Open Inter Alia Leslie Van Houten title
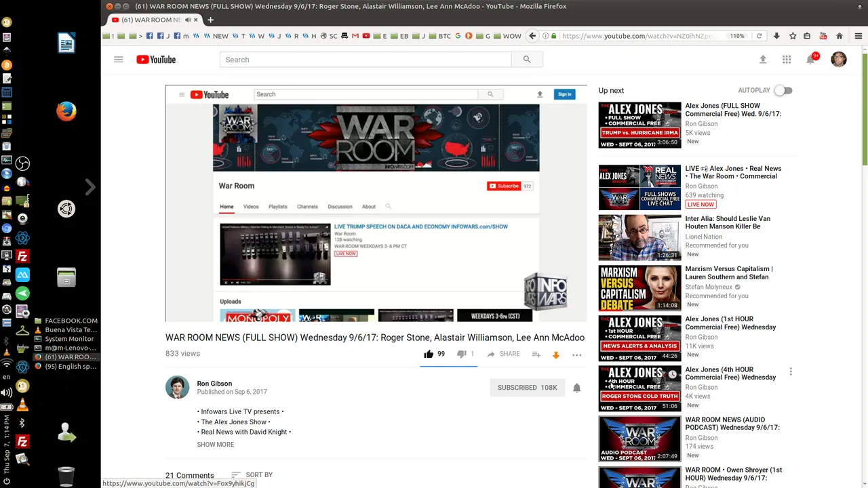Screen dimensions: 868x488 (x=728, y=222)
